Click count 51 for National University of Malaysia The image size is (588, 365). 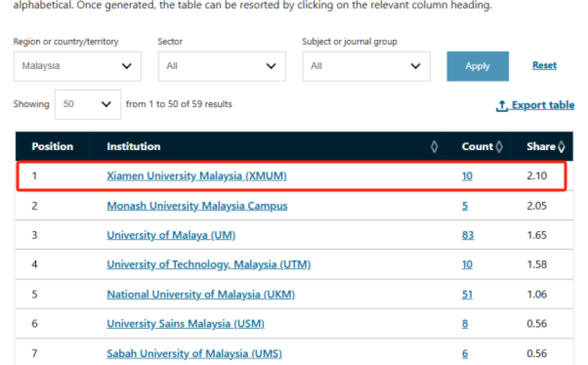(x=467, y=294)
